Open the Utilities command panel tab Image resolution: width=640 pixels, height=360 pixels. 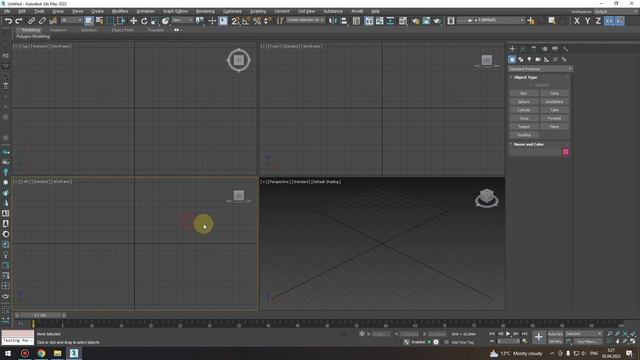click(566, 49)
